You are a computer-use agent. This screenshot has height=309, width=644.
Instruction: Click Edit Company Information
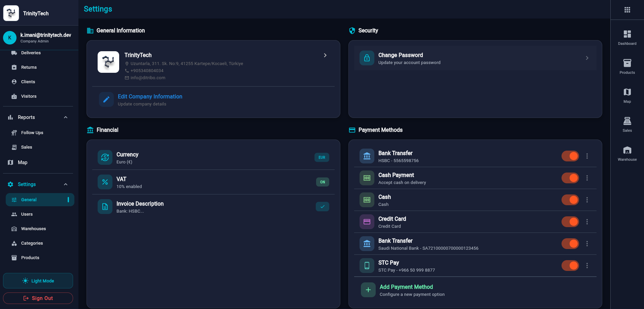pos(150,96)
